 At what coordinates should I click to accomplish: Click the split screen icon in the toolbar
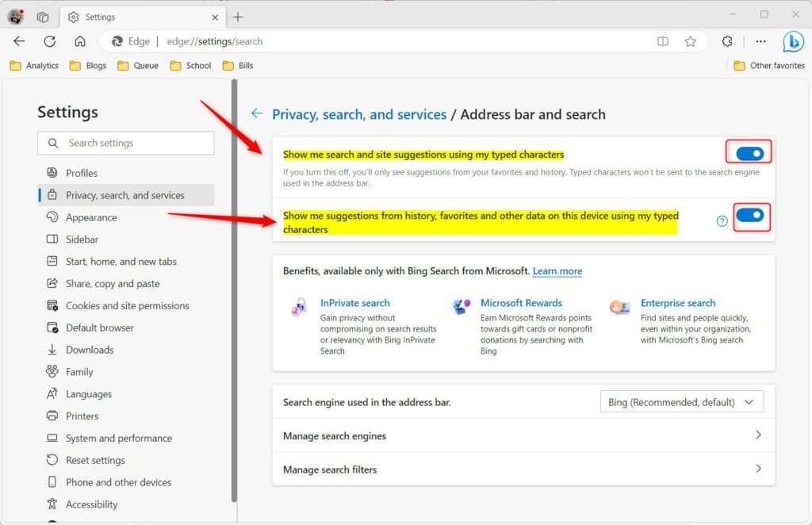click(663, 41)
